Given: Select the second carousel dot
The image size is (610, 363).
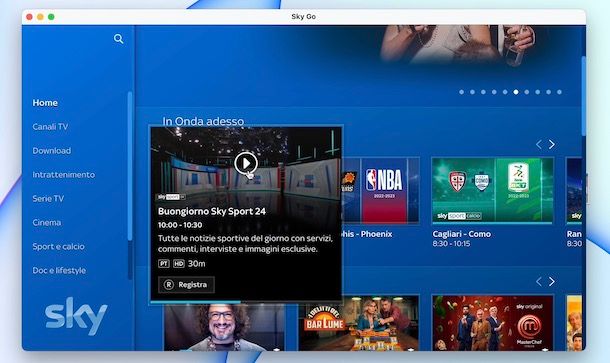Looking at the screenshot, I should (x=472, y=92).
